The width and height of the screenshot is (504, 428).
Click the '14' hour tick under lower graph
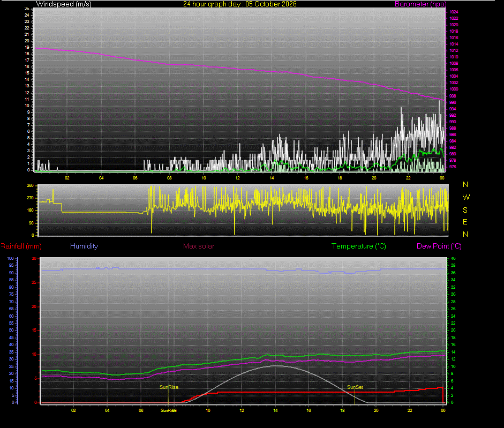[275, 410]
